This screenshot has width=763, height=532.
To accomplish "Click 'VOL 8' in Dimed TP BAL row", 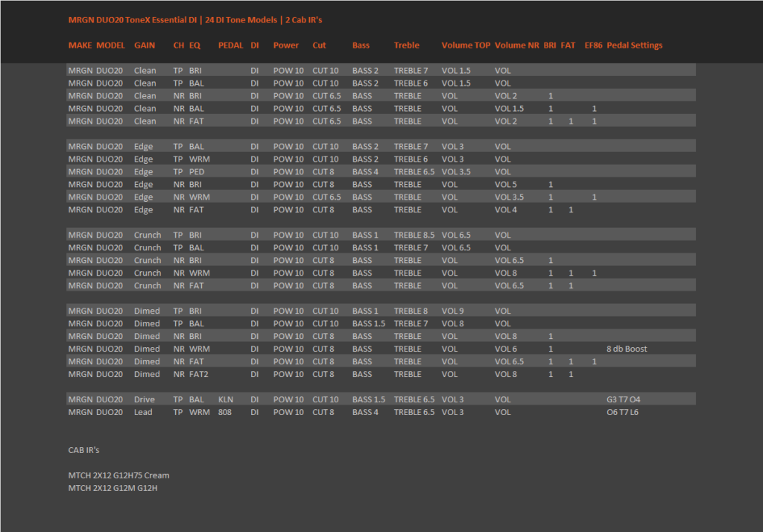I will 452,323.
